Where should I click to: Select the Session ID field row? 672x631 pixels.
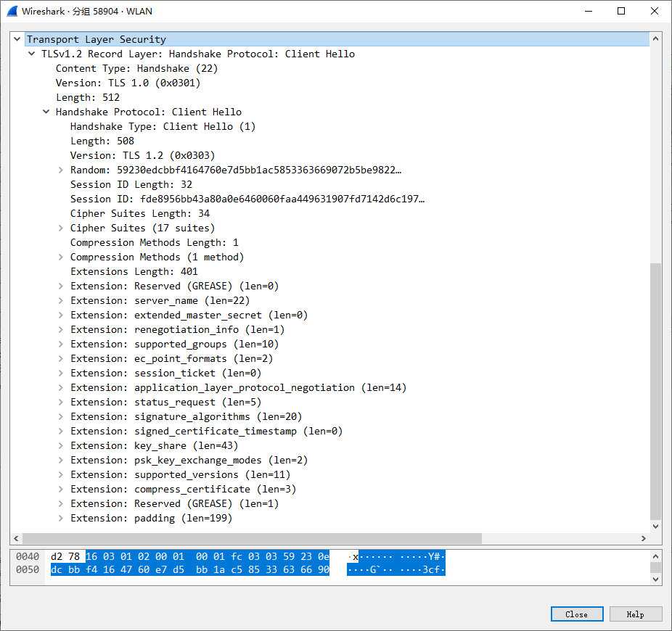247,199
